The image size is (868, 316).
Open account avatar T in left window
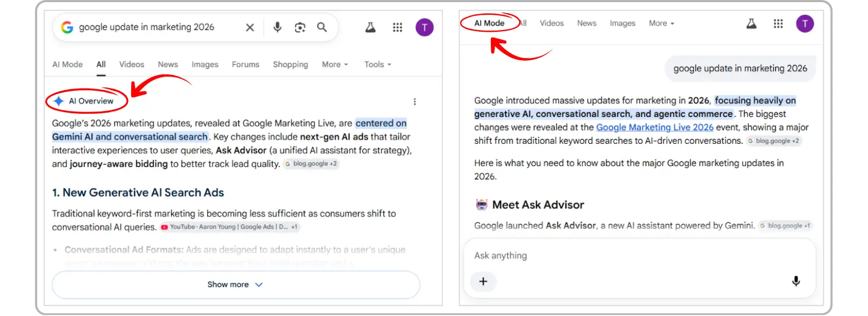pos(425,27)
